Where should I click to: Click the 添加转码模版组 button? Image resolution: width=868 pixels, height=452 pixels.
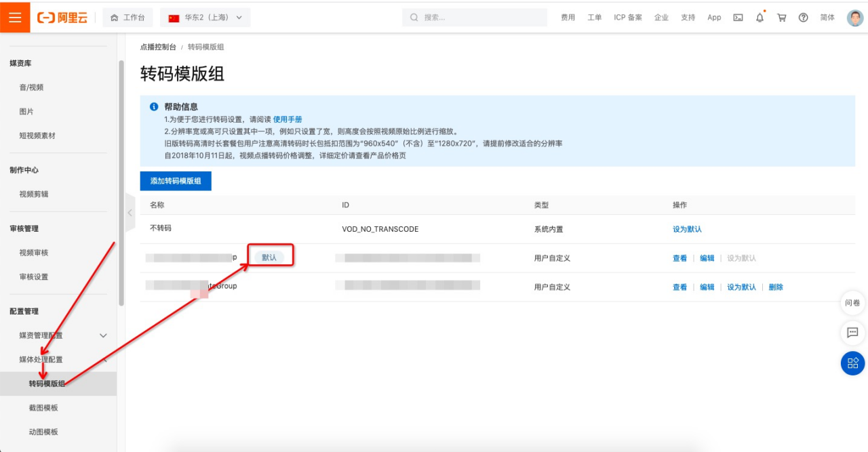[176, 181]
